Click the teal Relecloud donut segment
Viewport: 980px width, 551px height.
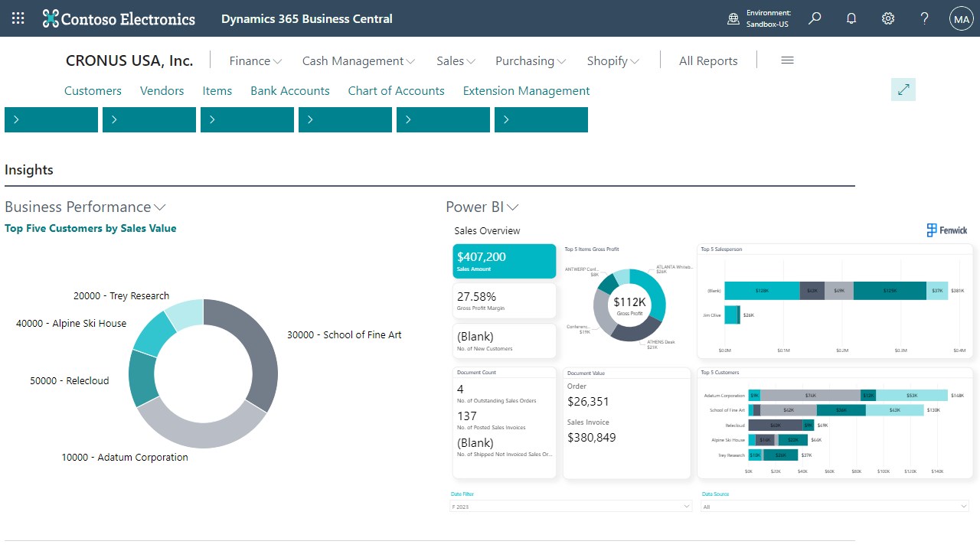tap(142, 378)
